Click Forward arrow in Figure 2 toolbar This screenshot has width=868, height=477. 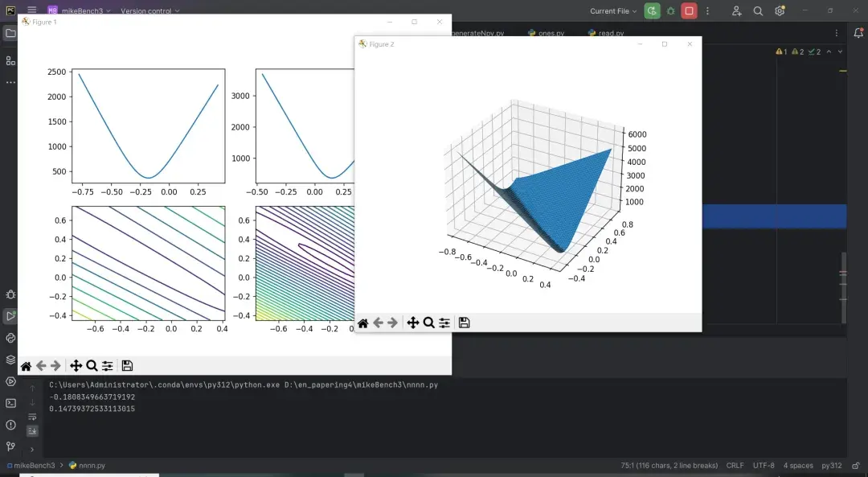point(392,323)
